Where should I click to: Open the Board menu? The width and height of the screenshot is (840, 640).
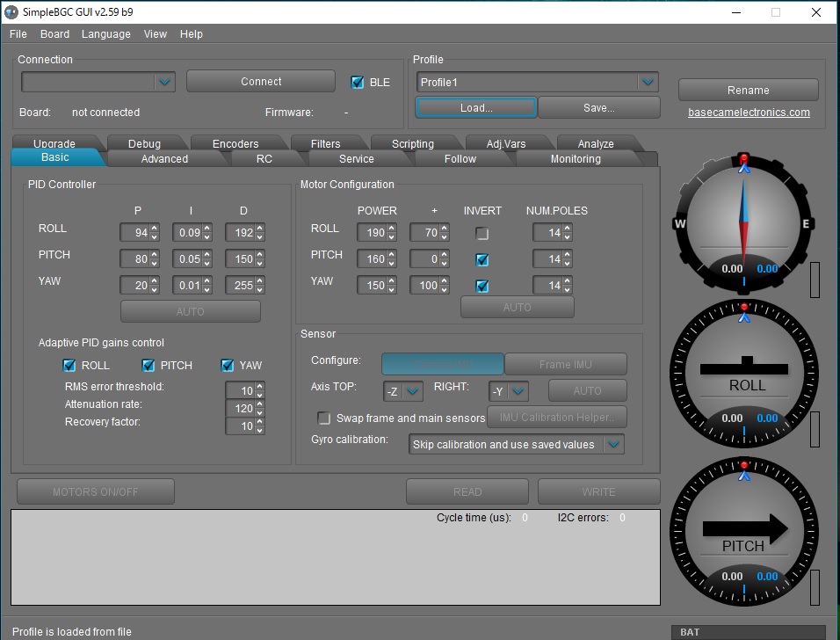click(54, 34)
